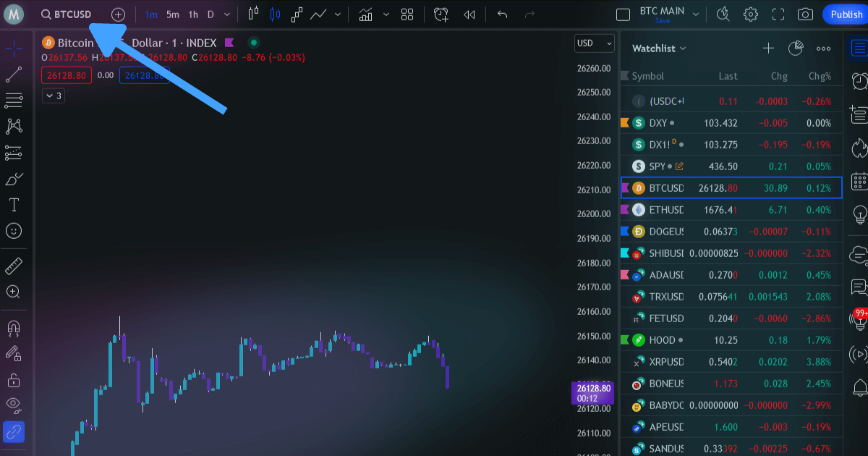This screenshot has height=456, width=868.
Task: Click the Publish button
Action: click(x=845, y=14)
